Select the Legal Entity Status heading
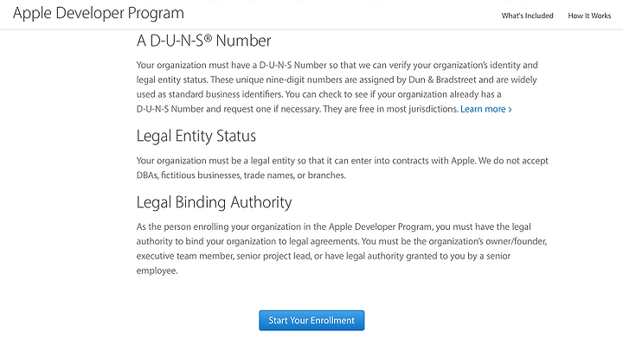Viewport: 623px width, 364px height. pyautogui.click(x=196, y=136)
